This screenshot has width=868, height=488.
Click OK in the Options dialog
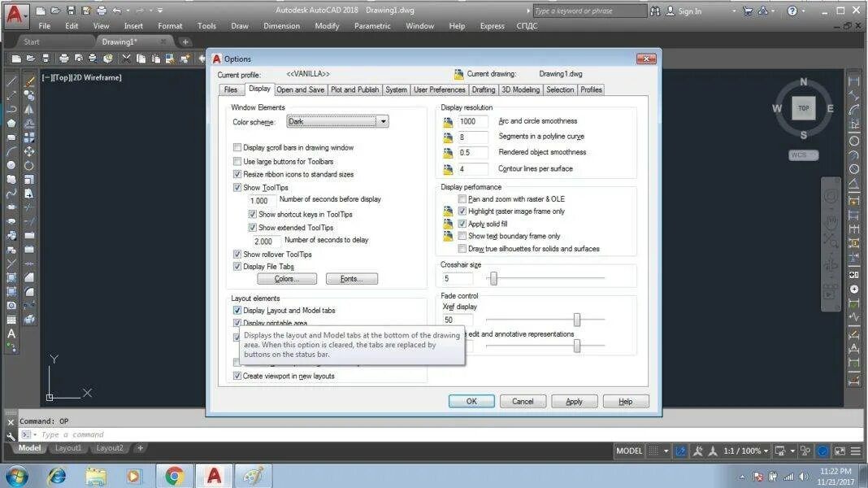tap(471, 401)
